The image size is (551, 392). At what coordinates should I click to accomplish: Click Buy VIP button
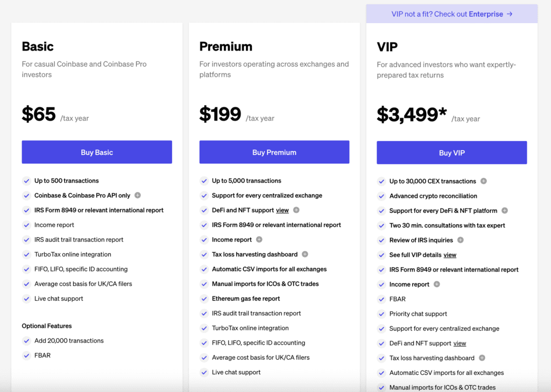pyautogui.click(x=452, y=153)
